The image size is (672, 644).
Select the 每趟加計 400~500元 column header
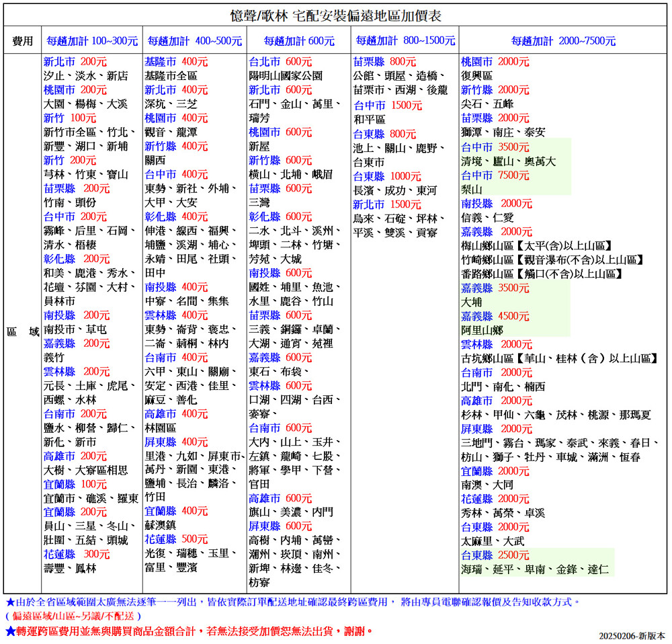(194, 41)
